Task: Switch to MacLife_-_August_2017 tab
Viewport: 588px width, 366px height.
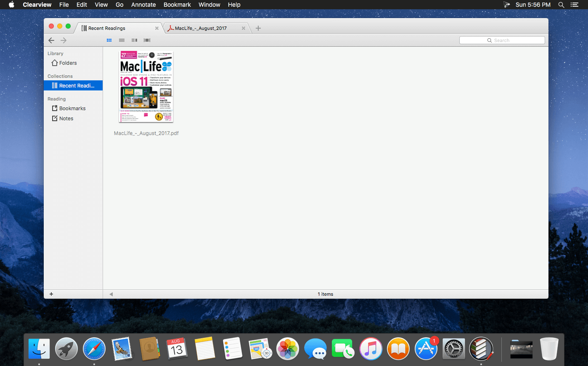Action: pyautogui.click(x=201, y=28)
